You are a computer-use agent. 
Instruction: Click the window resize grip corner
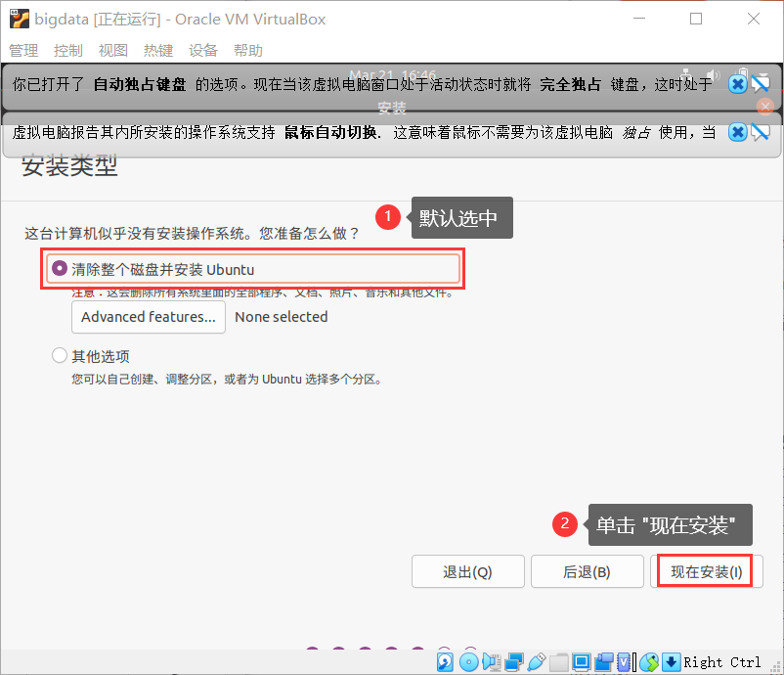point(777,668)
